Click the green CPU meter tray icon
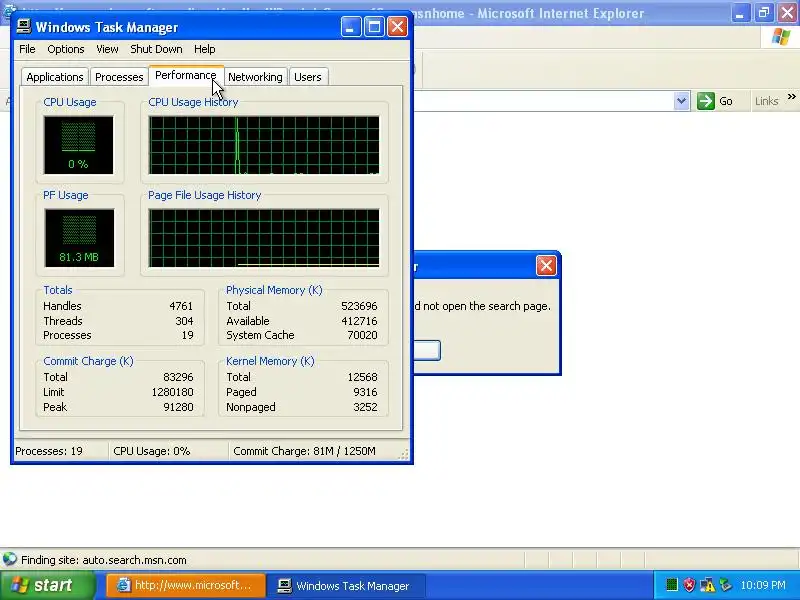Screen dimensions: 800x600 point(672,585)
